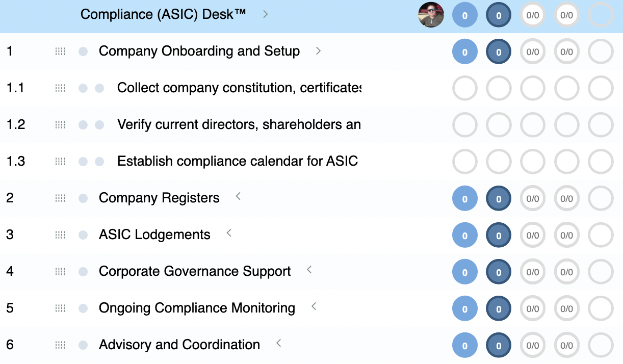Toggle the status dot beside ASIC Lodgements

click(83, 235)
